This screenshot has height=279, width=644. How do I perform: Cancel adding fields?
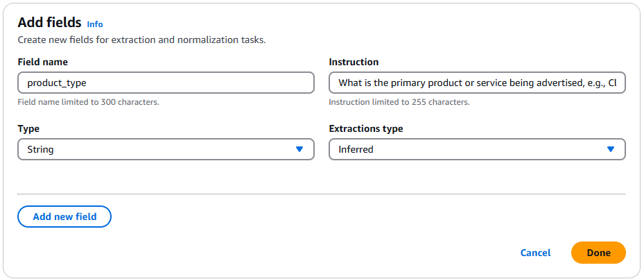(x=535, y=253)
